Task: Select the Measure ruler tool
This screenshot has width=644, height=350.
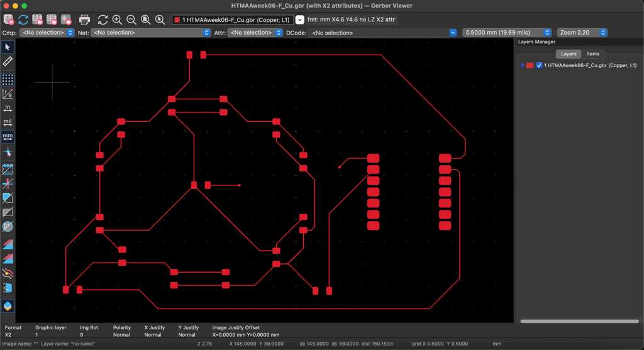Action: (8, 62)
